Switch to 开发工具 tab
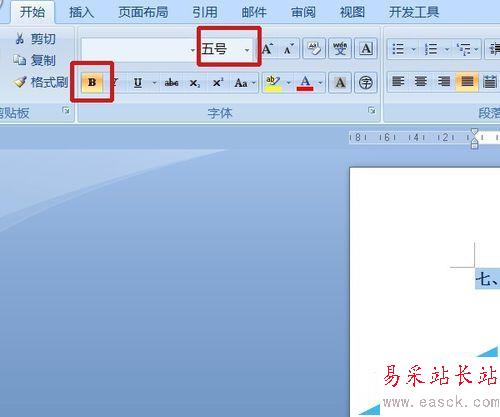Image resolution: width=500 pixels, height=417 pixels. tap(414, 12)
